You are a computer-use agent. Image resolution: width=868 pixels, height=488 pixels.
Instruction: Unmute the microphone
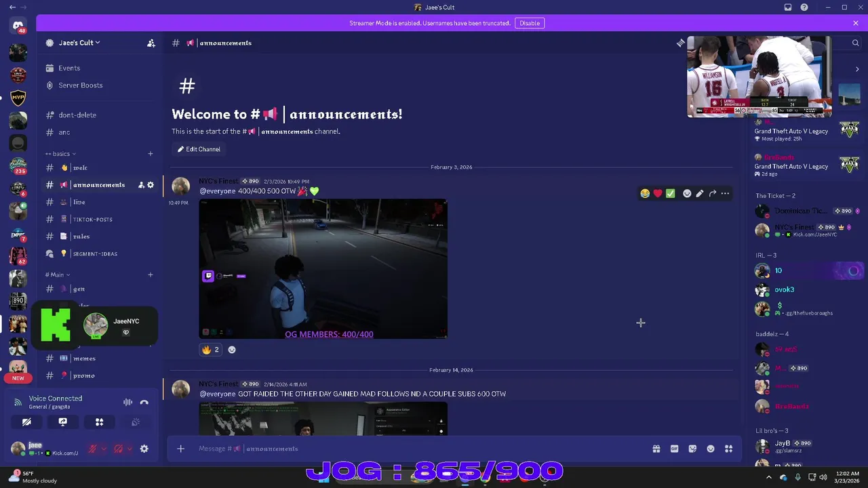point(93,449)
